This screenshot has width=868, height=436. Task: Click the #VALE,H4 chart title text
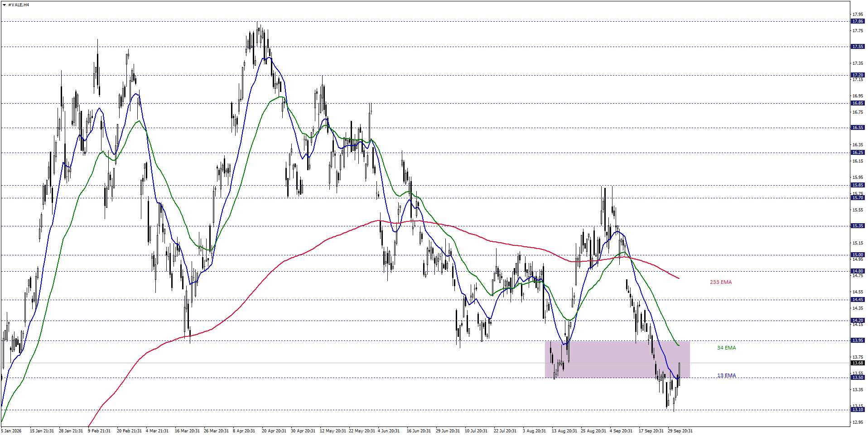[x=19, y=5]
